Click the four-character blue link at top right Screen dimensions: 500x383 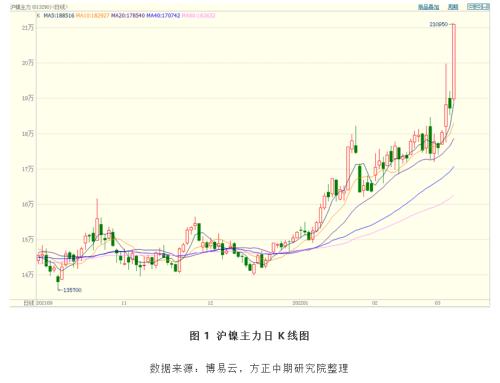429,7
